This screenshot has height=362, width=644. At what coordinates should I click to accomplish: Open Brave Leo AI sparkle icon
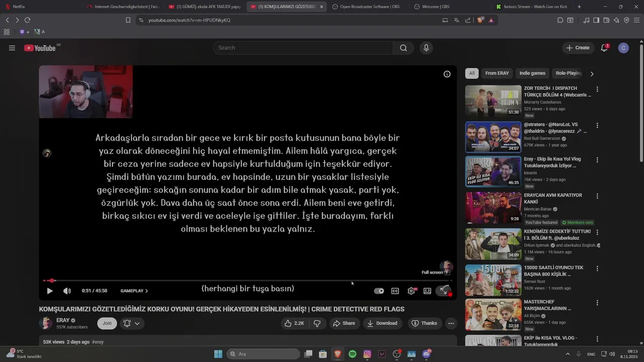point(616,20)
